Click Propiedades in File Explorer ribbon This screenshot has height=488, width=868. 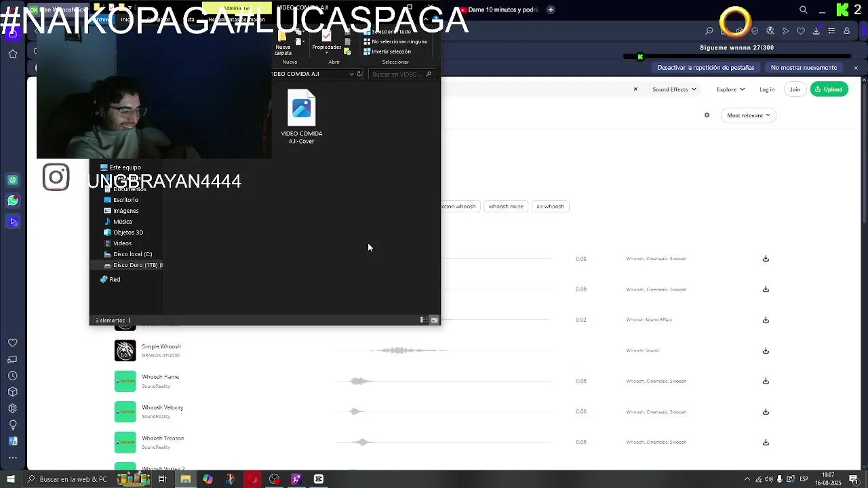pyautogui.click(x=327, y=41)
